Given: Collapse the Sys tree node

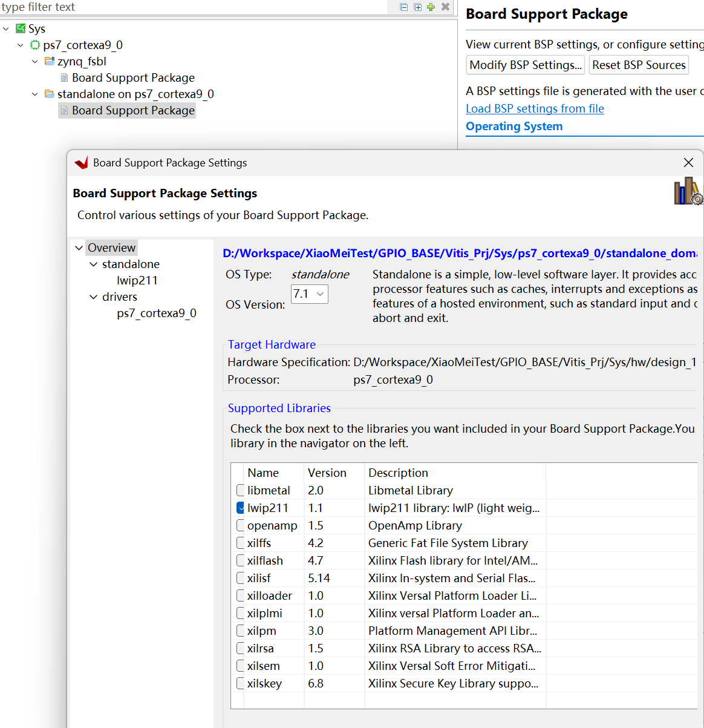Looking at the screenshot, I should point(6,28).
